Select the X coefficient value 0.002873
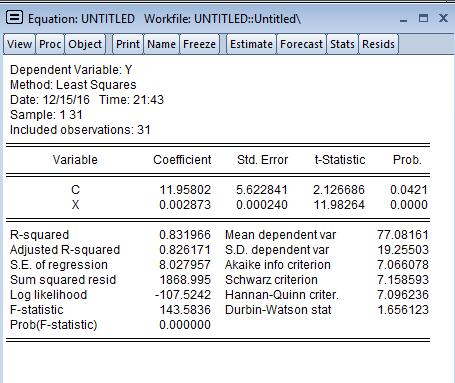 coord(185,205)
